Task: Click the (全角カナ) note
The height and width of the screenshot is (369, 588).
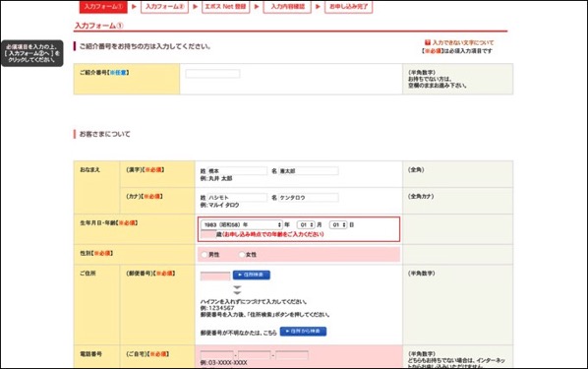Action: point(421,197)
